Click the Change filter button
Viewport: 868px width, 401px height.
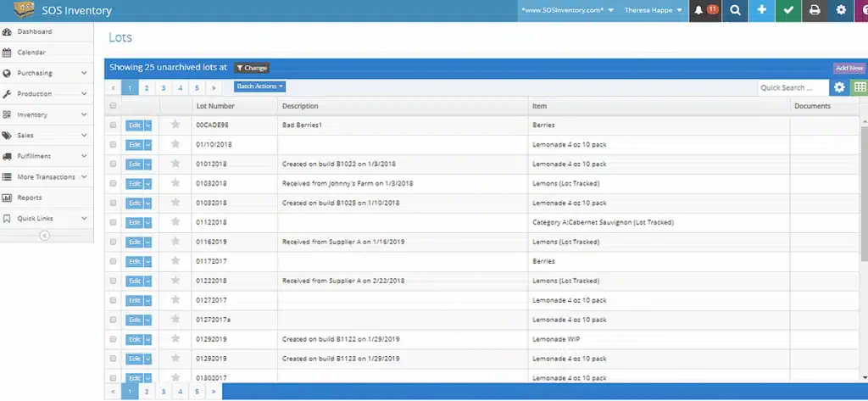[251, 68]
